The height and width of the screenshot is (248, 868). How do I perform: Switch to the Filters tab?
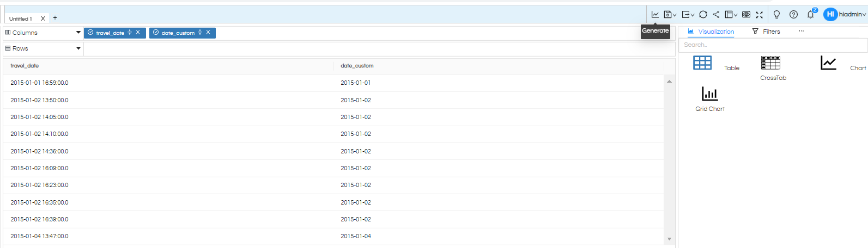click(x=766, y=32)
